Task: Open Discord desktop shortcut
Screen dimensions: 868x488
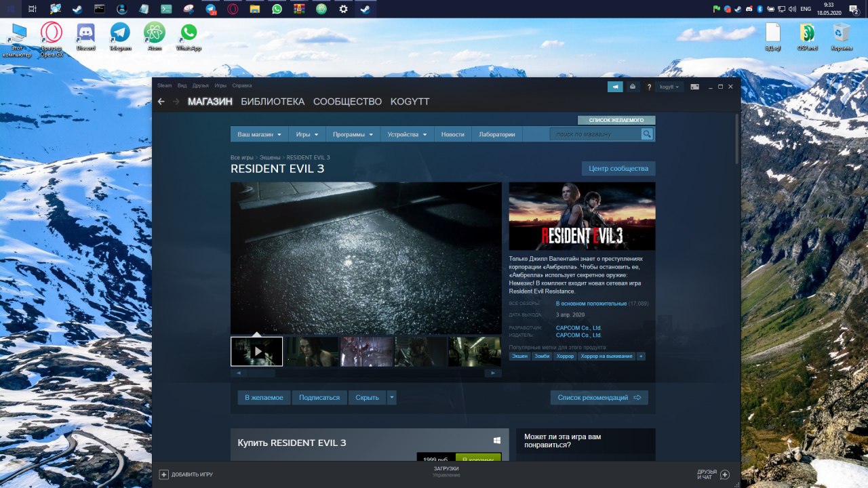Action: coord(85,37)
